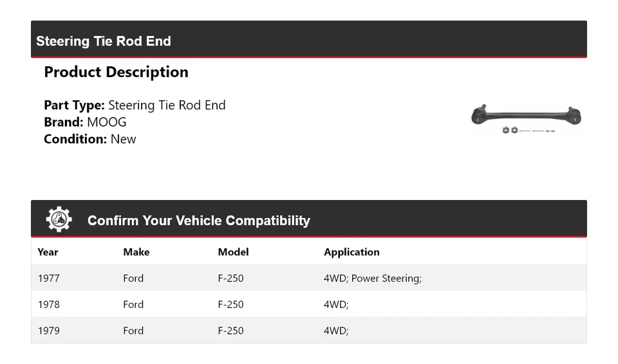Click Ford in the 1977 row
Viewport: 618px width, 364px height.
[133, 278]
